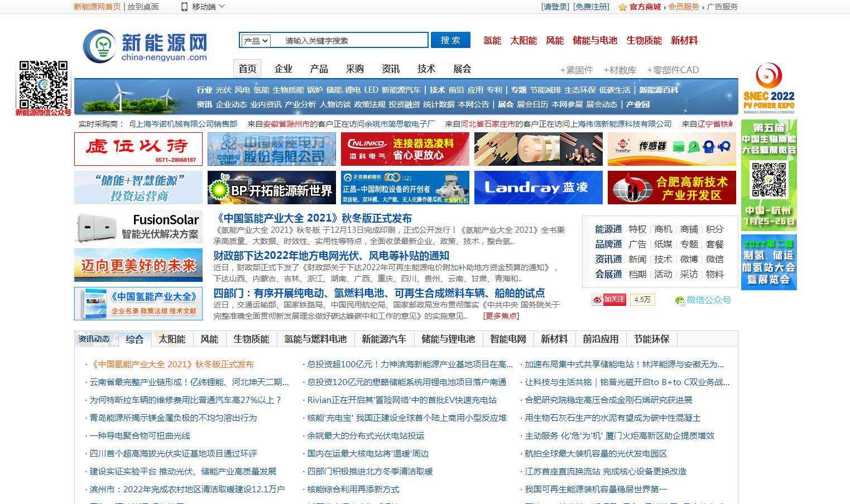
Task: Open the 合肥高新技术产业开发区 banner
Action: point(672,188)
